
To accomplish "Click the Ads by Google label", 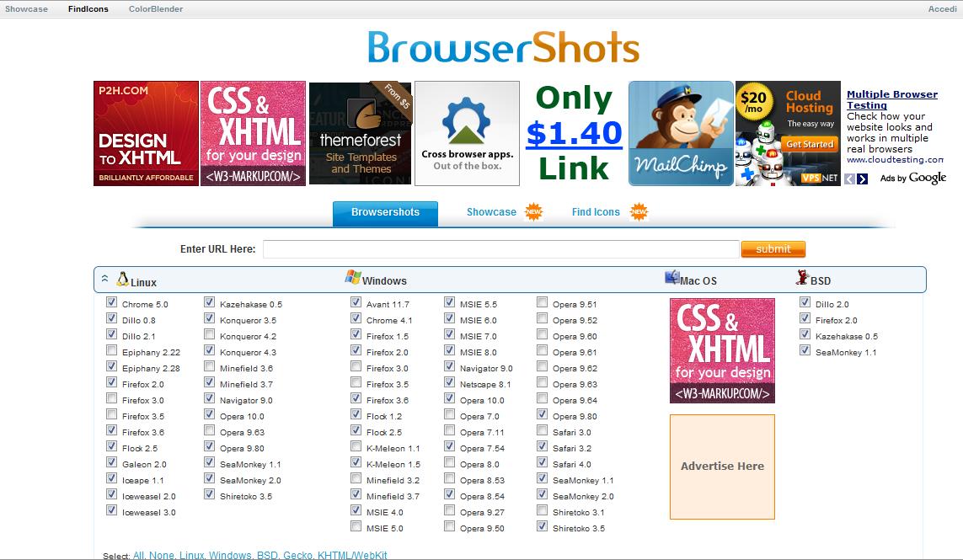I will tap(913, 178).
